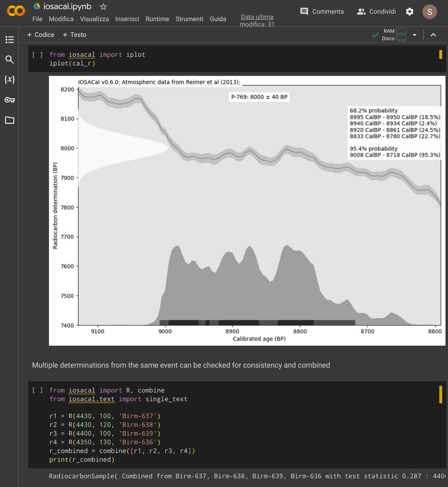This screenshot has width=448, height=487.
Task: Star the iosacal.ipynb notebook
Action: tap(102, 7)
